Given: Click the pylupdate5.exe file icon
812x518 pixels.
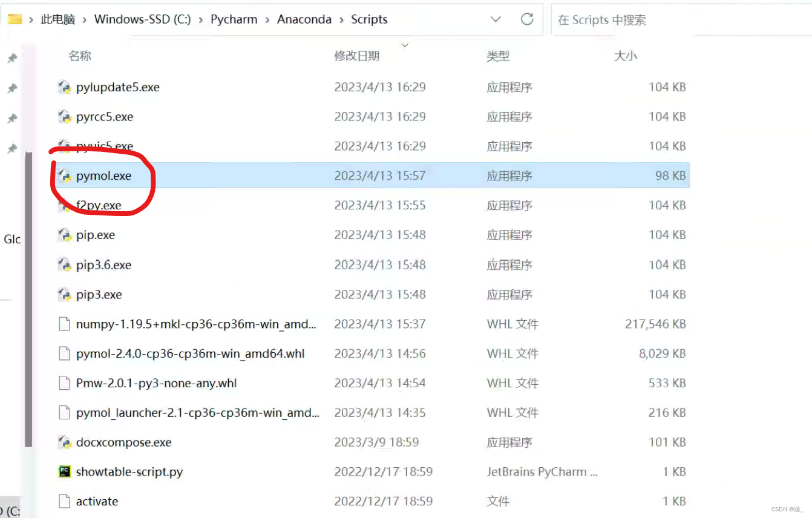Looking at the screenshot, I should click(64, 87).
